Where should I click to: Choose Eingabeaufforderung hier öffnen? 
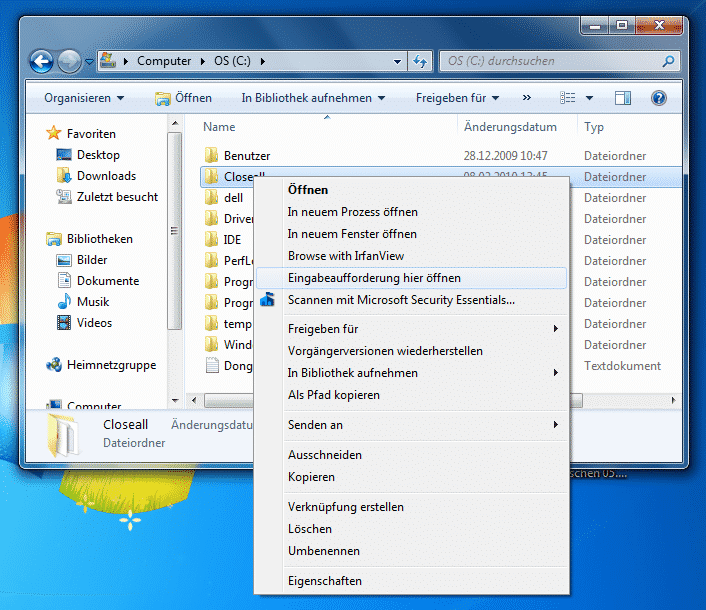pos(411,278)
